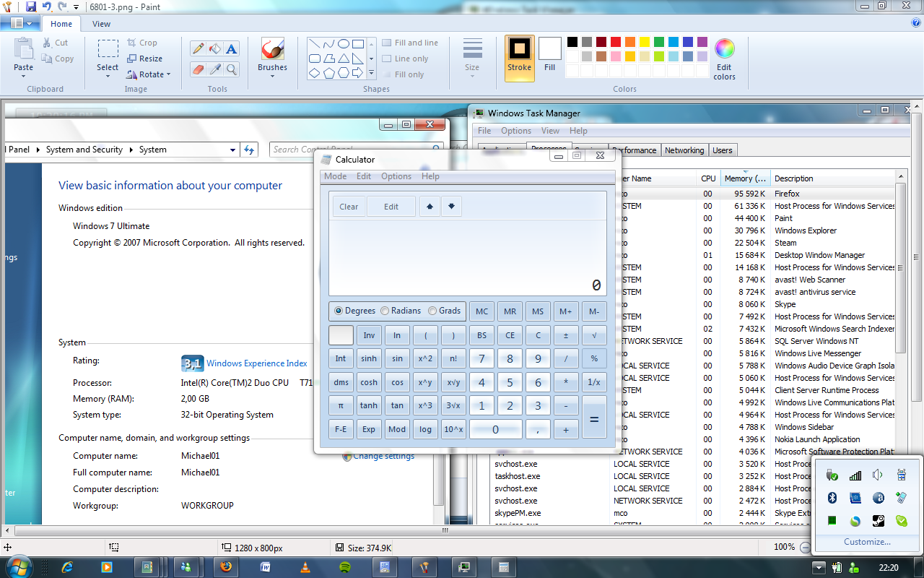
Task: Pick the Color picker eyedropper tool
Action: click(214, 69)
